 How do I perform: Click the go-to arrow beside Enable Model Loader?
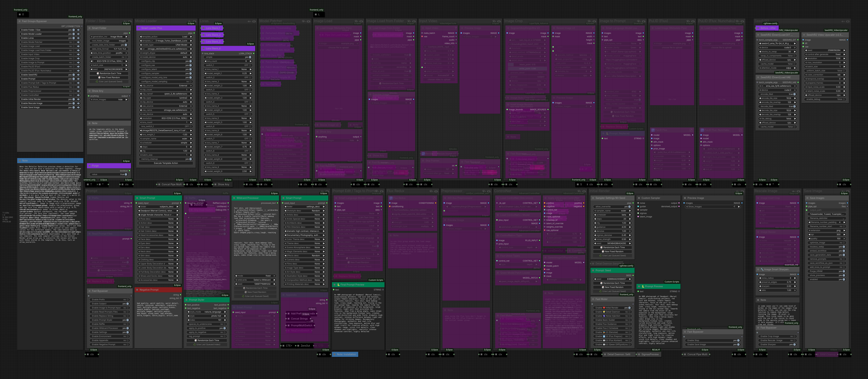click(x=78, y=34)
